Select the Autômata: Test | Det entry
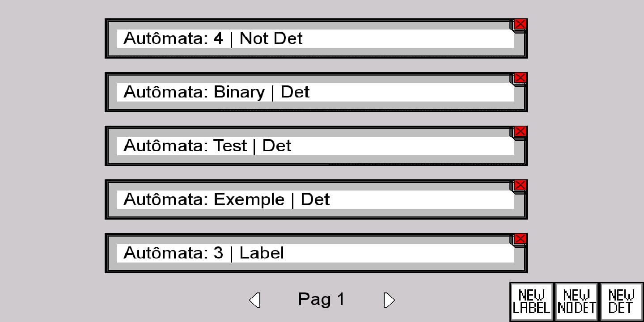The image size is (644, 322). 315,146
